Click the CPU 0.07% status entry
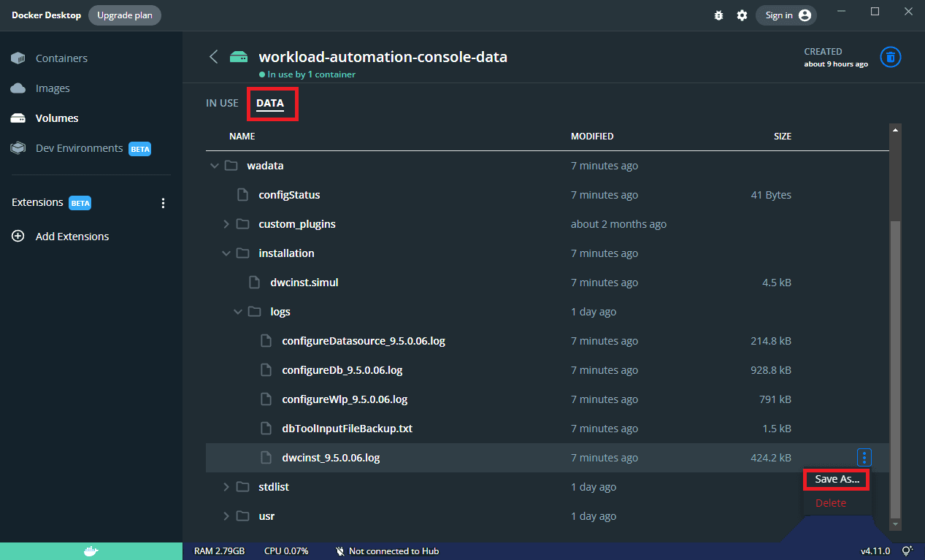Viewport: 925px width, 560px height. [x=286, y=551]
